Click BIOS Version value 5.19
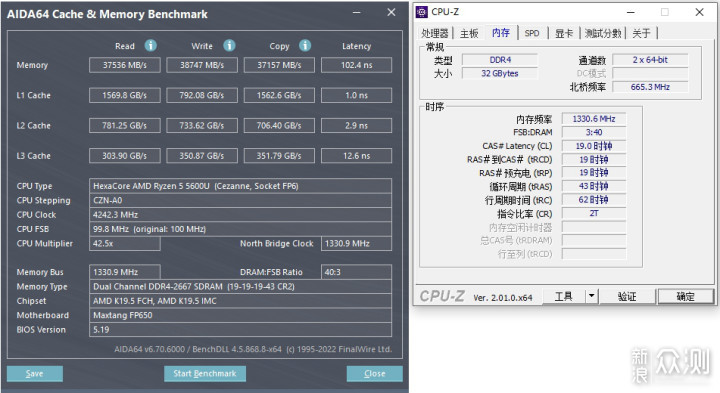The height and width of the screenshot is (393, 720). click(x=241, y=329)
